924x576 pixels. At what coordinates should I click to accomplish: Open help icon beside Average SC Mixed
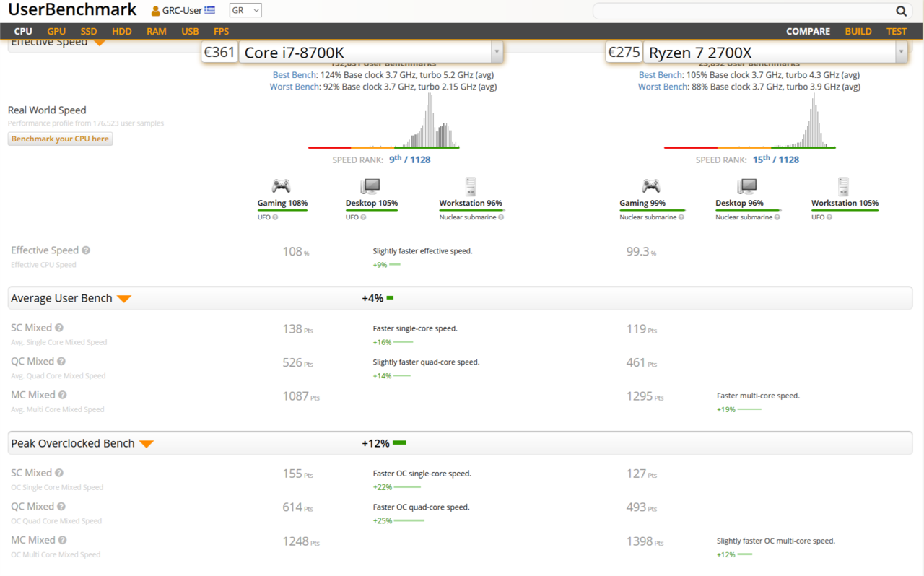[59, 328]
